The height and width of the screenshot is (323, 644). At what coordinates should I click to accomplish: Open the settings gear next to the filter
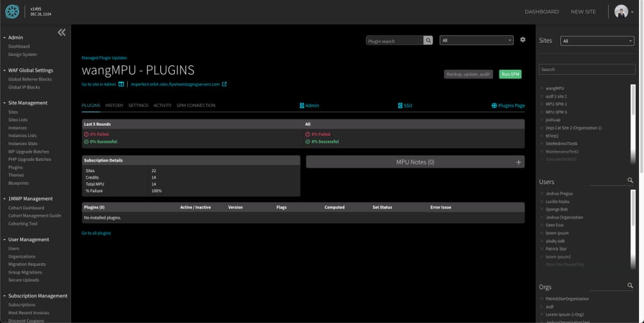[x=523, y=40]
